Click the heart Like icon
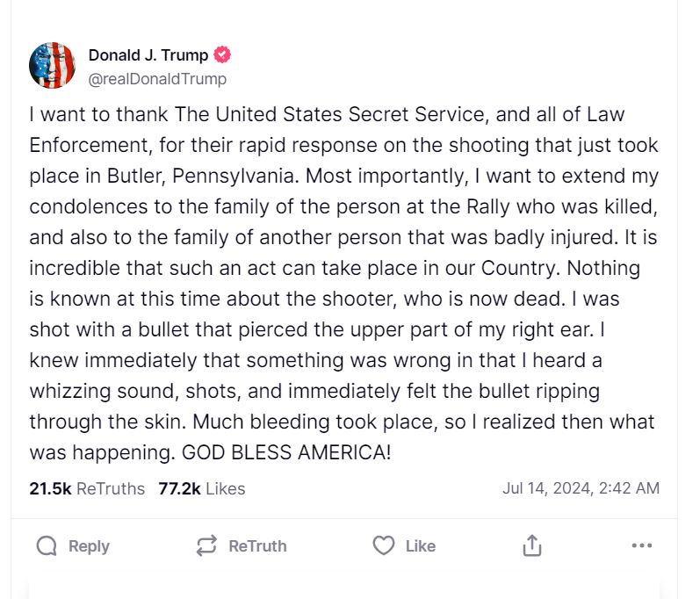Image resolution: width=700 pixels, height=599 pixels. pos(384,546)
